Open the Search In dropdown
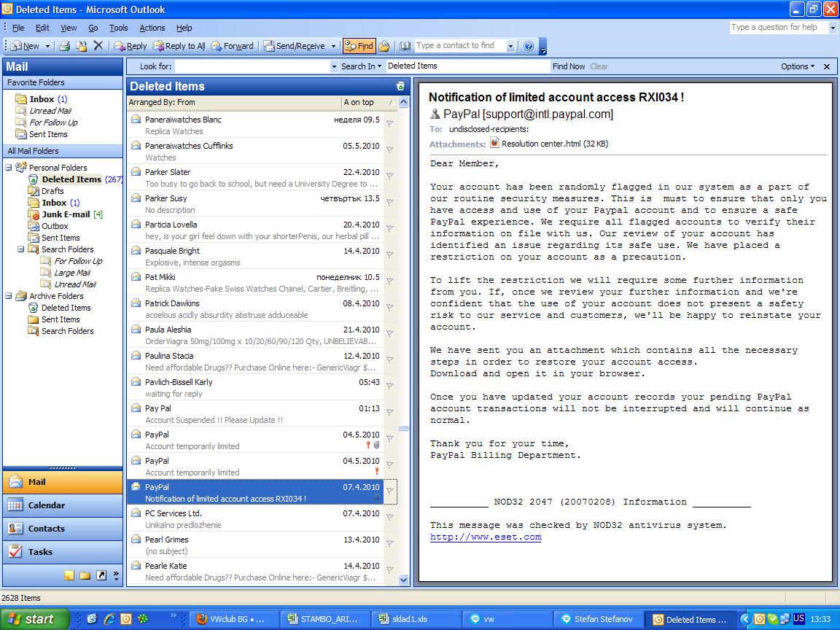The image size is (840, 630). 360,66
